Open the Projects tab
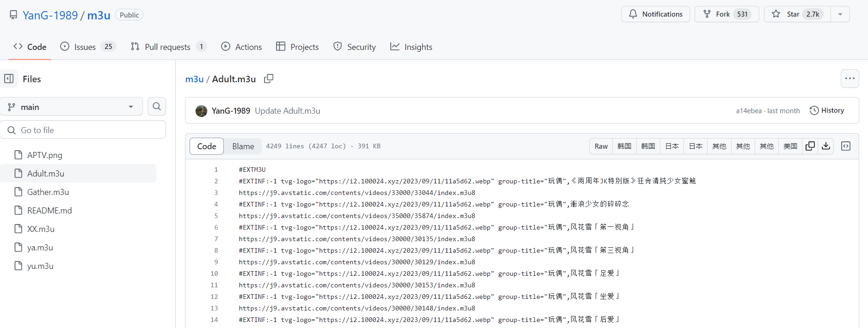The height and width of the screenshot is (328, 868). tap(297, 47)
